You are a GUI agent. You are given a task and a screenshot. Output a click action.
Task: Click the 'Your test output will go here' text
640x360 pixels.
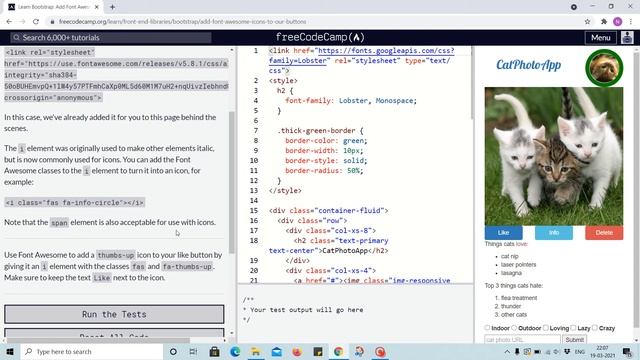pos(307,310)
